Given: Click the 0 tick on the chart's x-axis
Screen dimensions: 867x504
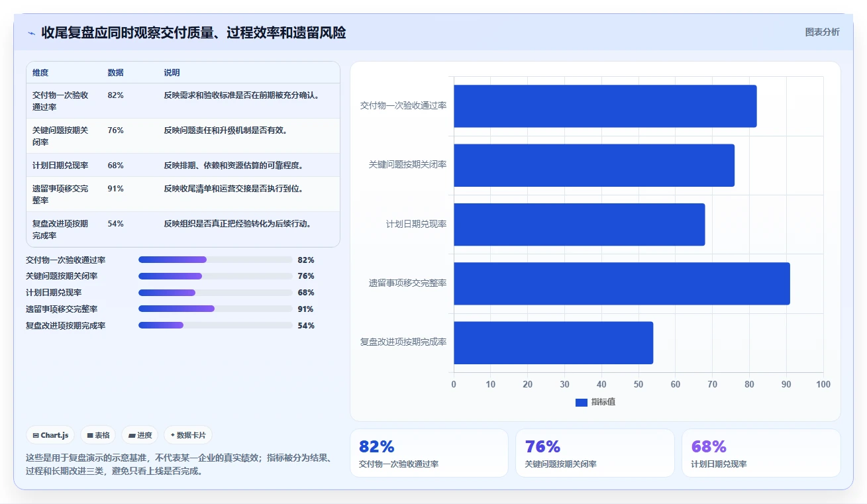Looking at the screenshot, I should click(454, 385).
